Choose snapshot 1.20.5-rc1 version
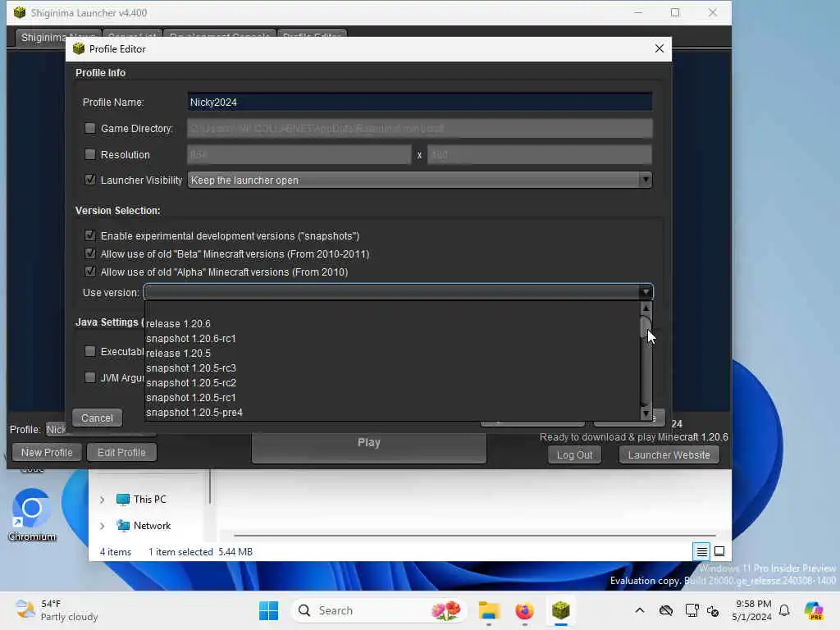The height and width of the screenshot is (630, 840). coord(392,398)
